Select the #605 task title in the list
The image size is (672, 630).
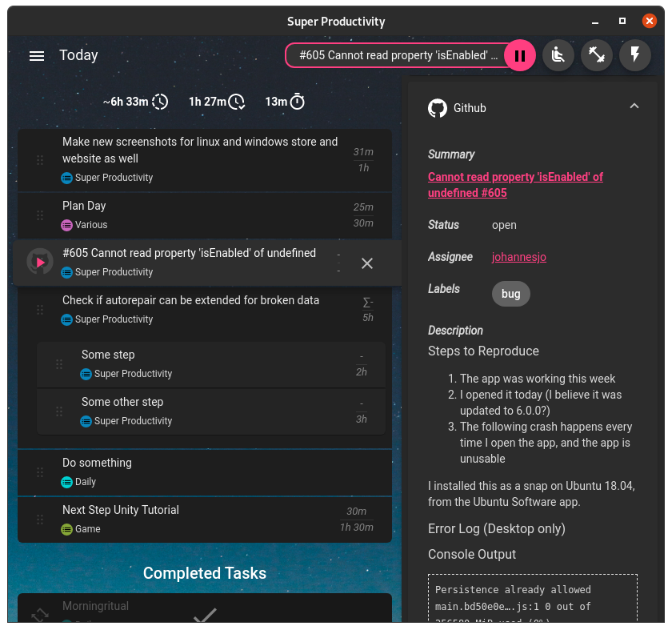189,253
